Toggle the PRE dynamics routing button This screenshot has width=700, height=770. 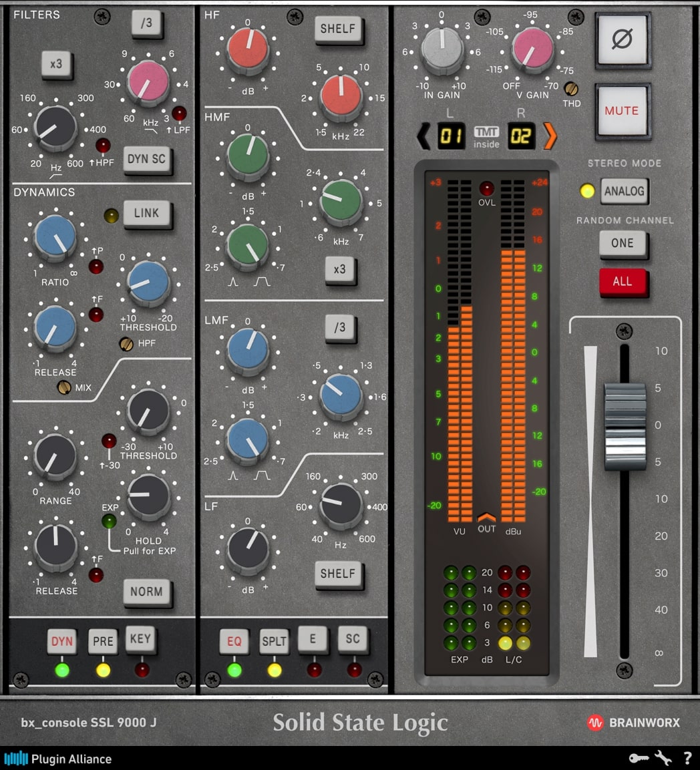click(x=103, y=641)
